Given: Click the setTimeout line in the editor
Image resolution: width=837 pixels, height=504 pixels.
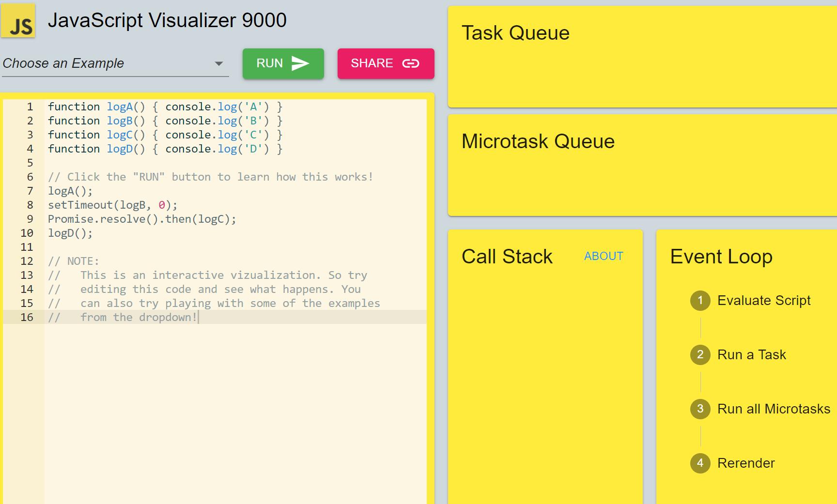Looking at the screenshot, I should click(112, 205).
